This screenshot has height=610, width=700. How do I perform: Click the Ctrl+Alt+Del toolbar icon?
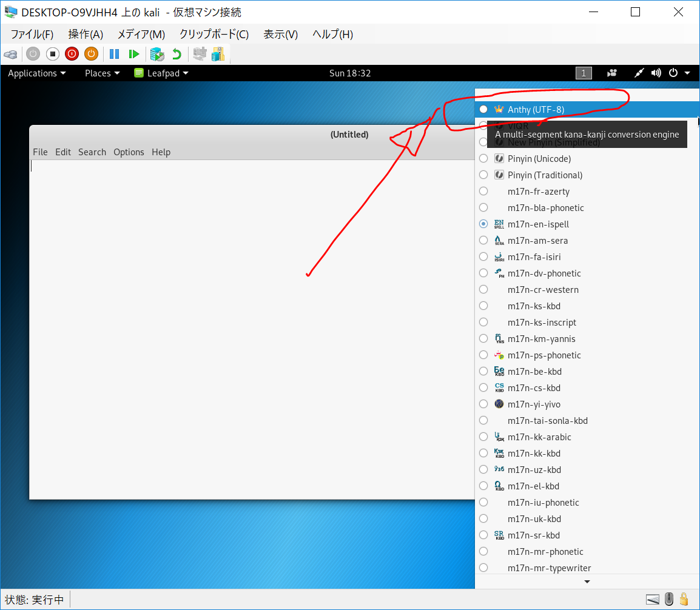[x=10, y=54]
